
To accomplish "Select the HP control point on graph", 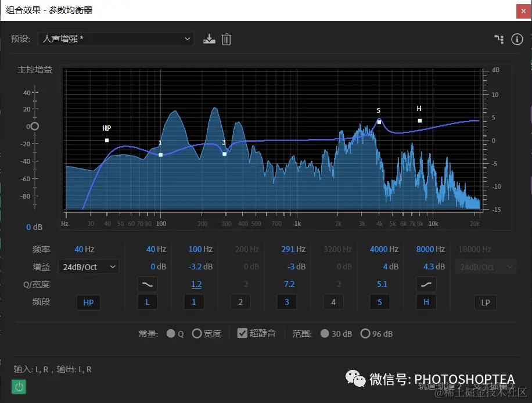I will point(107,140).
